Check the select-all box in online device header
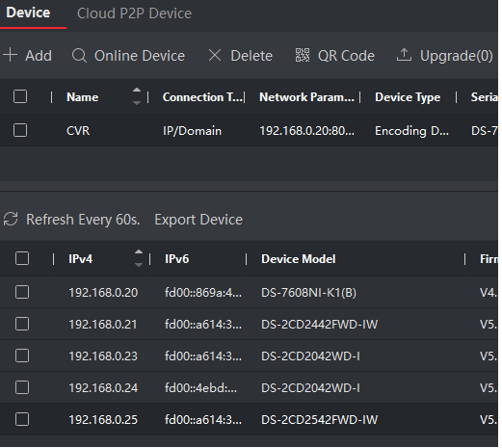The image size is (502, 448). click(22, 258)
